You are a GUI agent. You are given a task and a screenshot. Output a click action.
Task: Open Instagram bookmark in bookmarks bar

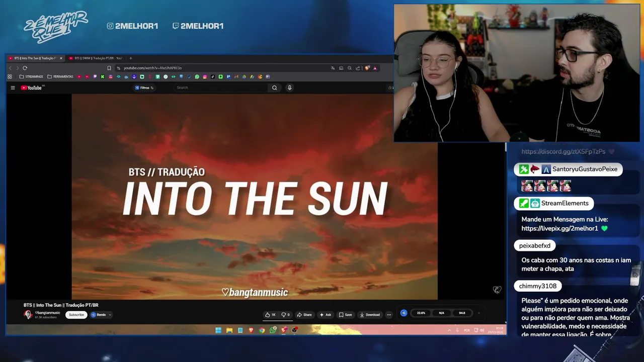(x=205, y=76)
